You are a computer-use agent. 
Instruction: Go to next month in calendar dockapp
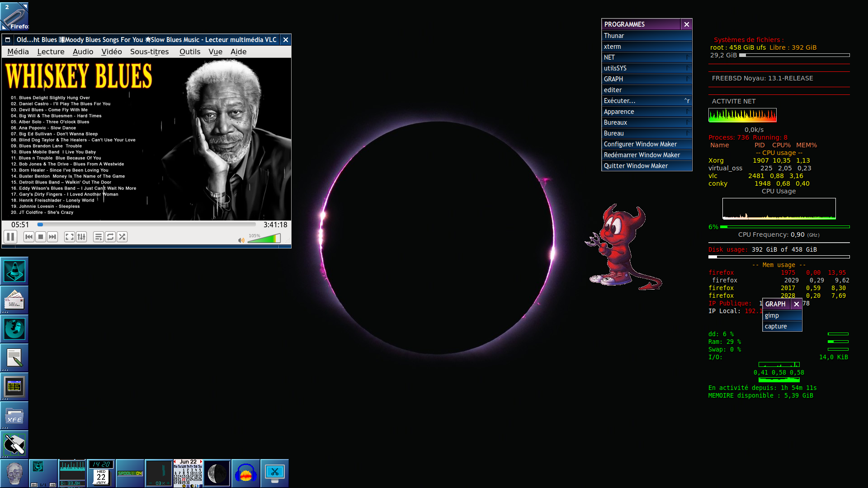201,462
